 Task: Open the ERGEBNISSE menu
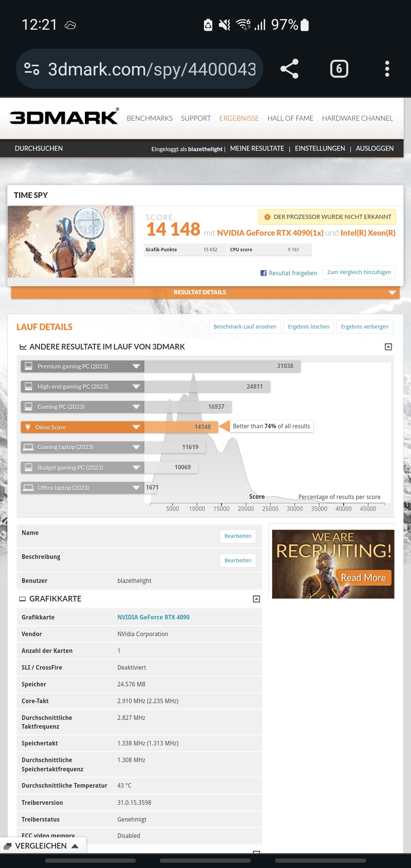(239, 118)
